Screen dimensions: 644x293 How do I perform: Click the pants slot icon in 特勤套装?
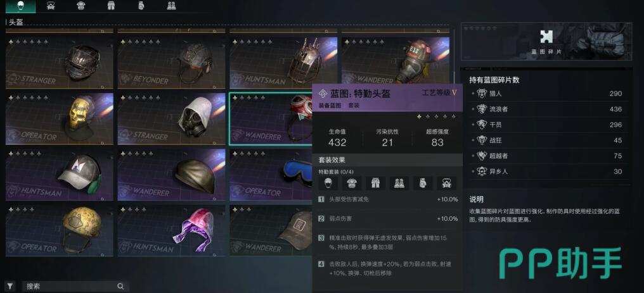[375, 183]
